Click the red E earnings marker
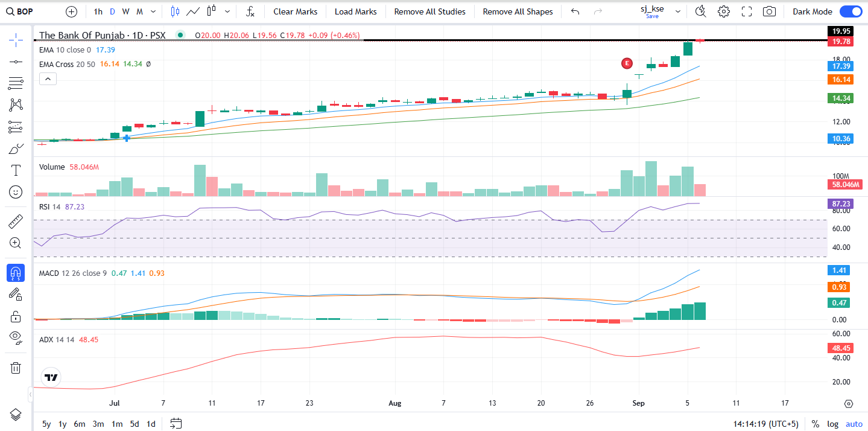Viewport: 868px width, 431px height. [627, 63]
